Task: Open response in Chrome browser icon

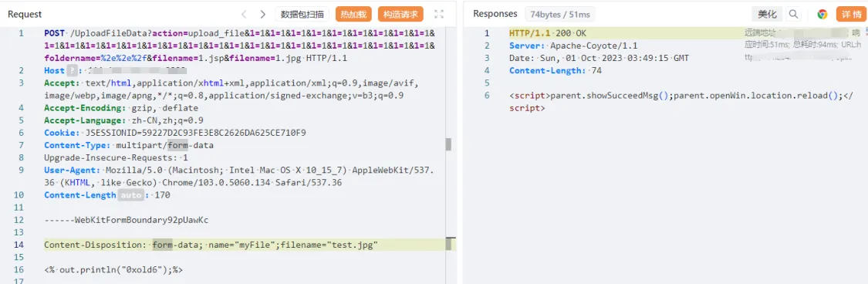Action: pos(822,15)
